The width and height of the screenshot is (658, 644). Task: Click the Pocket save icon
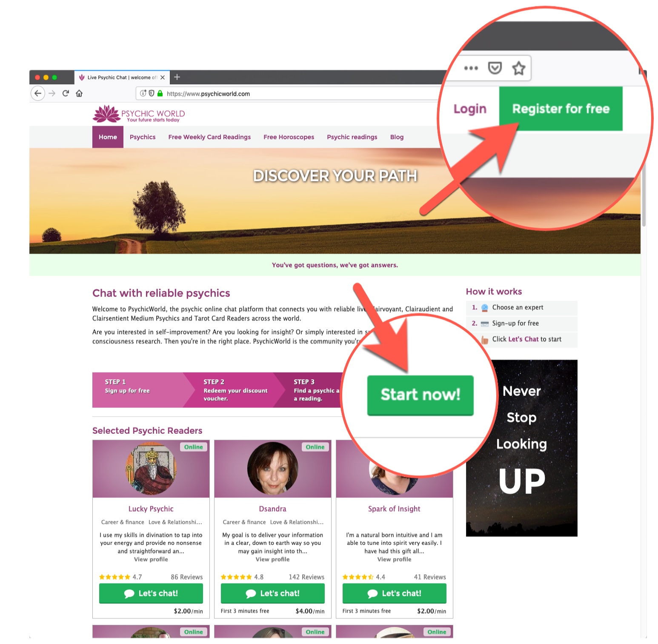point(495,68)
